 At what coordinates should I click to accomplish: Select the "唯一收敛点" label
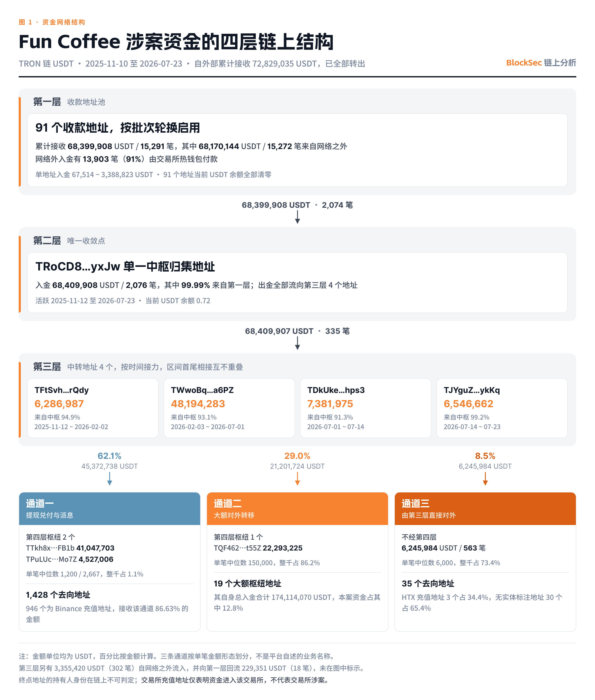pos(86,241)
